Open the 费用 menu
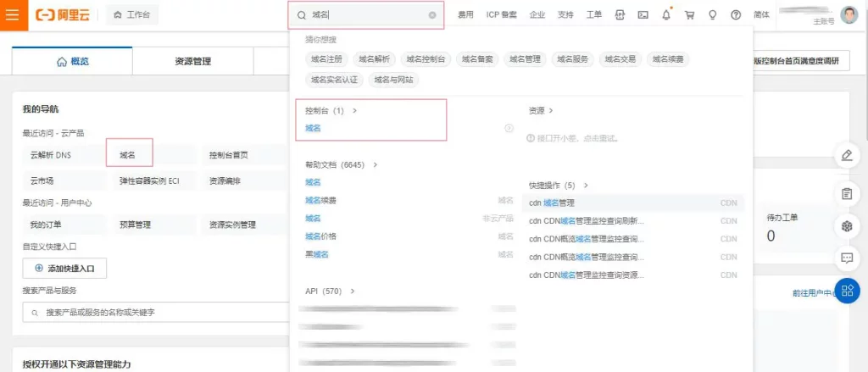Viewport: 868px width, 372px height. tap(465, 15)
